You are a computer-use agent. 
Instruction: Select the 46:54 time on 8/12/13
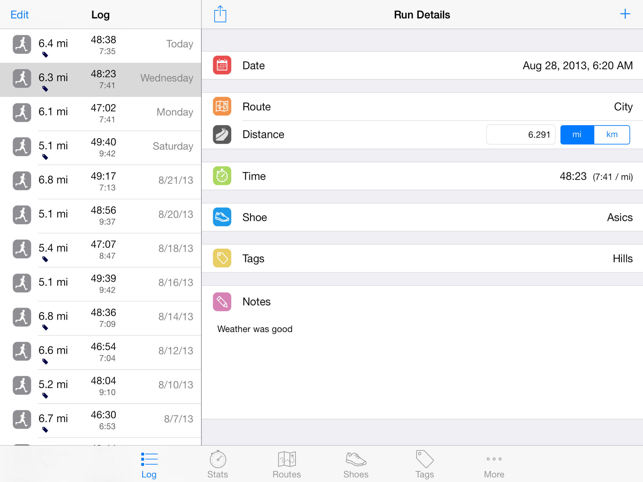click(103, 347)
